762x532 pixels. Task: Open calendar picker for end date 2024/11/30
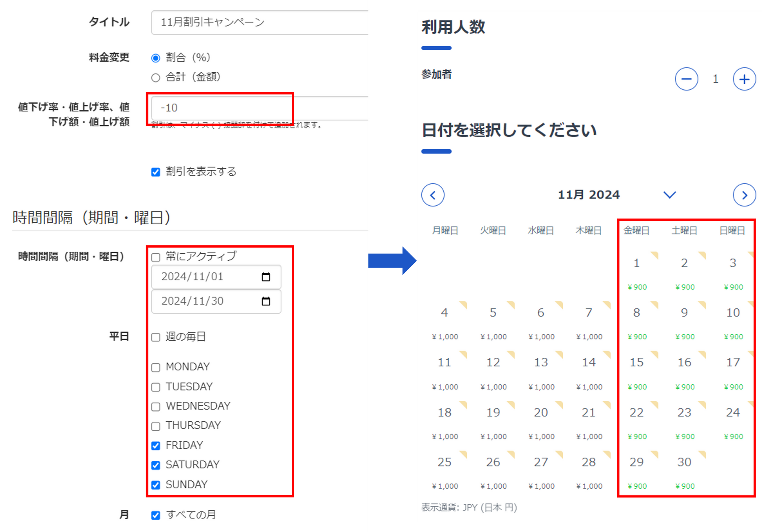(266, 301)
